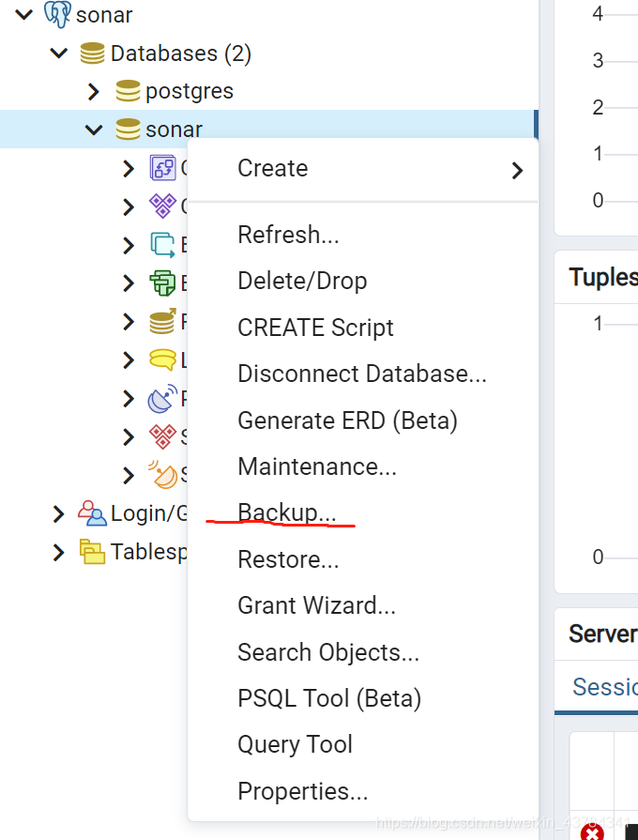Click the postgres database icon
The height and width of the screenshot is (840, 638).
click(x=128, y=91)
